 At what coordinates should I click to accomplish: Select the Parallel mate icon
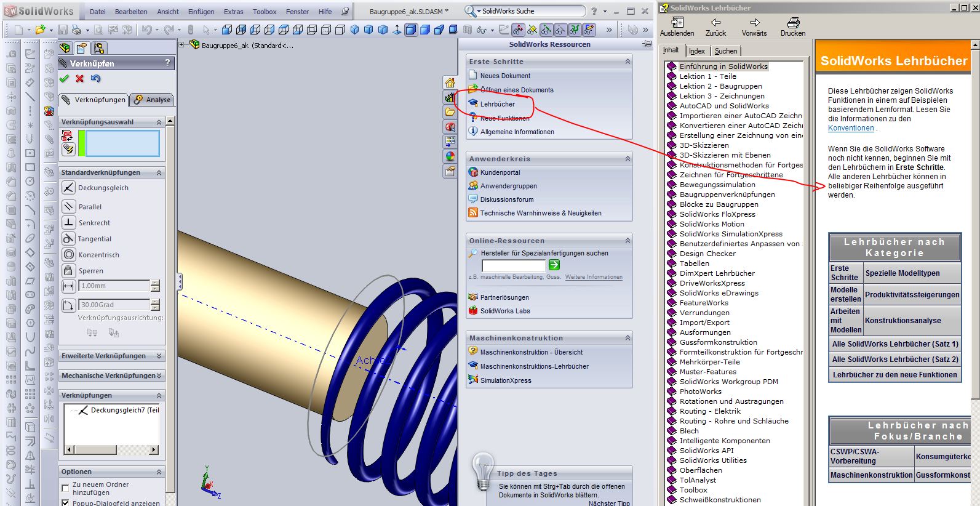(x=69, y=207)
